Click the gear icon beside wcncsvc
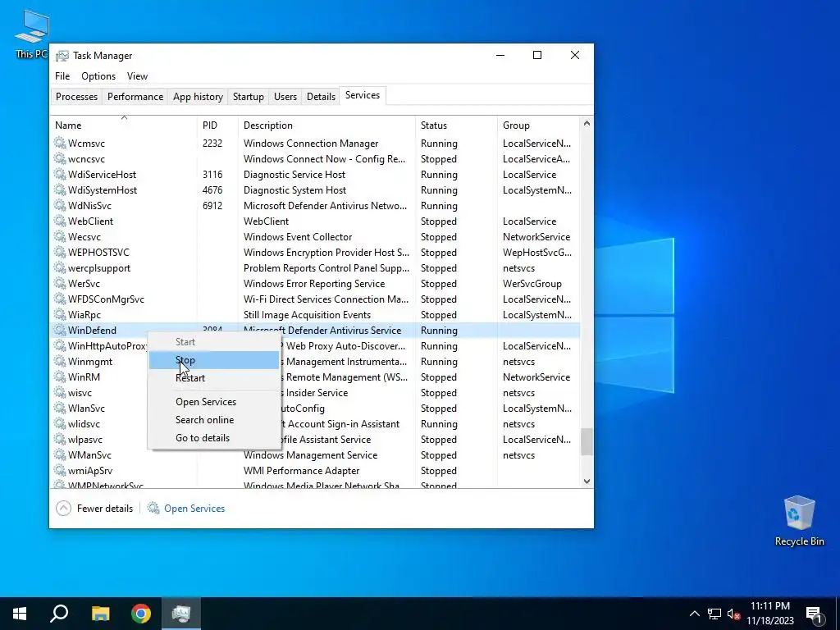Image resolution: width=840 pixels, height=630 pixels. tap(60, 158)
